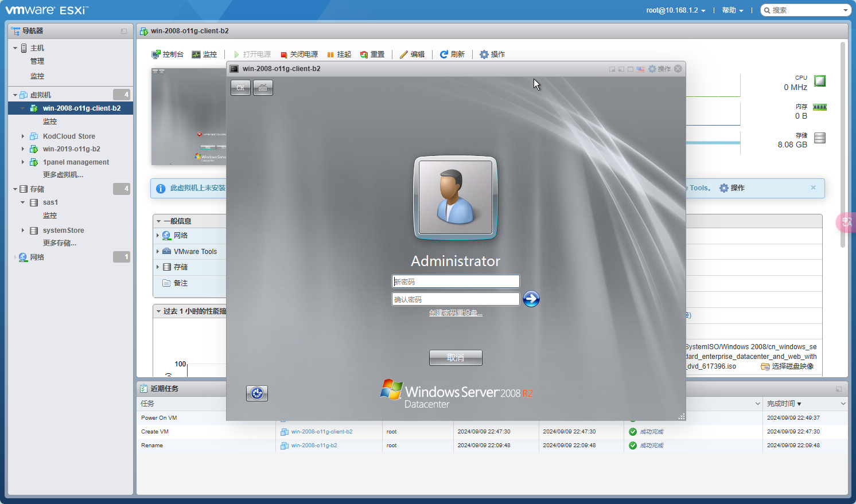Image resolution: width=856 pixels, height=504 pixels.
Task: Click the Administrator user avatar picture
Action: point(456,198)
